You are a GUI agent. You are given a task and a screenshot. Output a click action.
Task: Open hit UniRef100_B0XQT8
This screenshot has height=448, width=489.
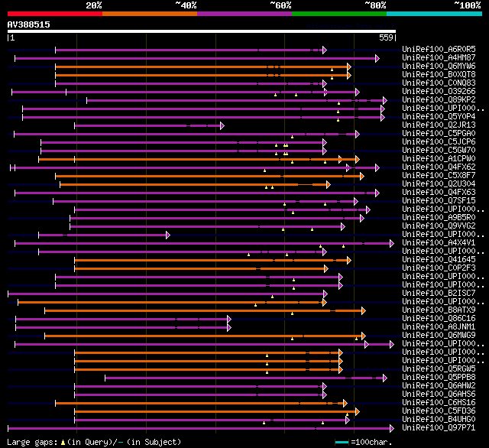(x=439, y=75)
